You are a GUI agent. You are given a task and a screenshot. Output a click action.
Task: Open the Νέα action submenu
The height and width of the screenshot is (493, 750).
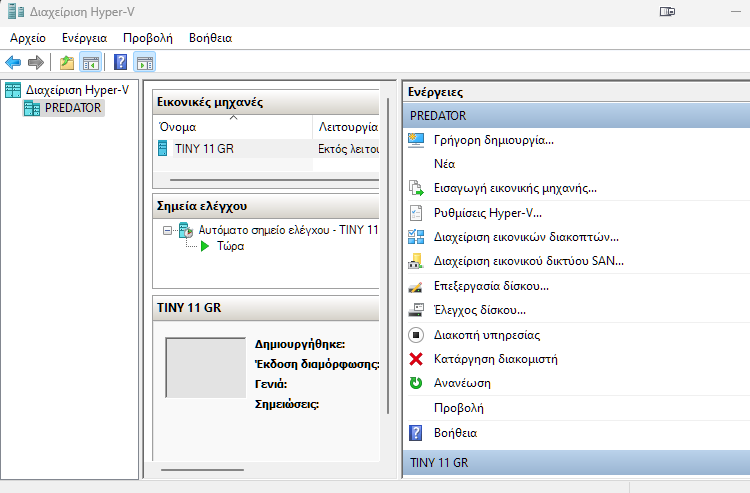[x=444, y=164]
